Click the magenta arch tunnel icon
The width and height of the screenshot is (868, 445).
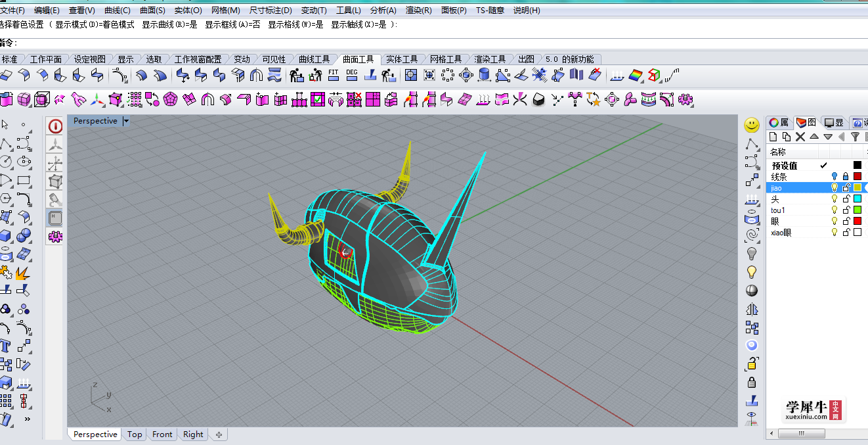207,100
